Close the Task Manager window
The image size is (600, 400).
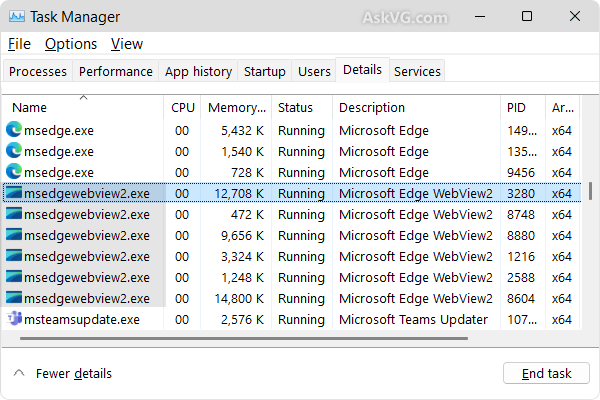575,16
